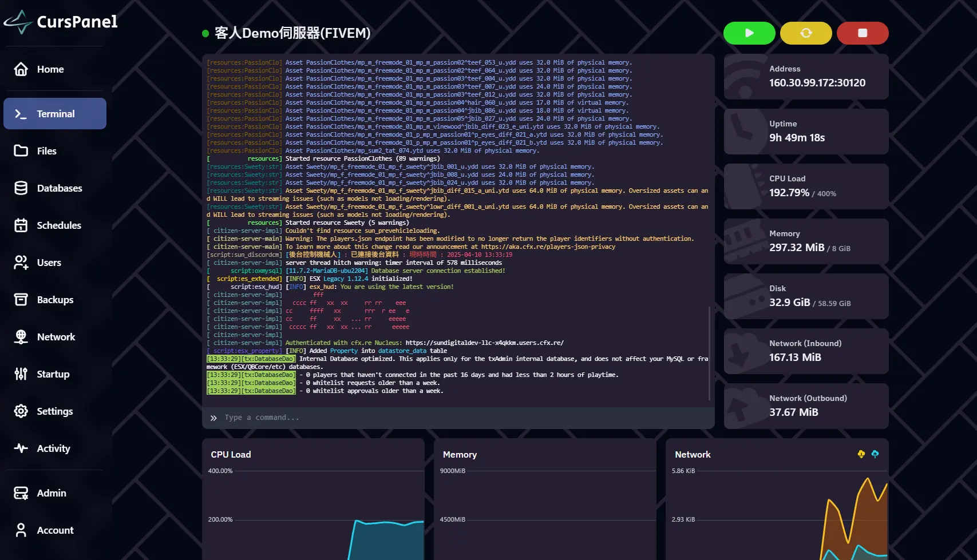
Task: Click 'Started resource PassionClothes (89 warnings)' line
Action: (362, 159)
